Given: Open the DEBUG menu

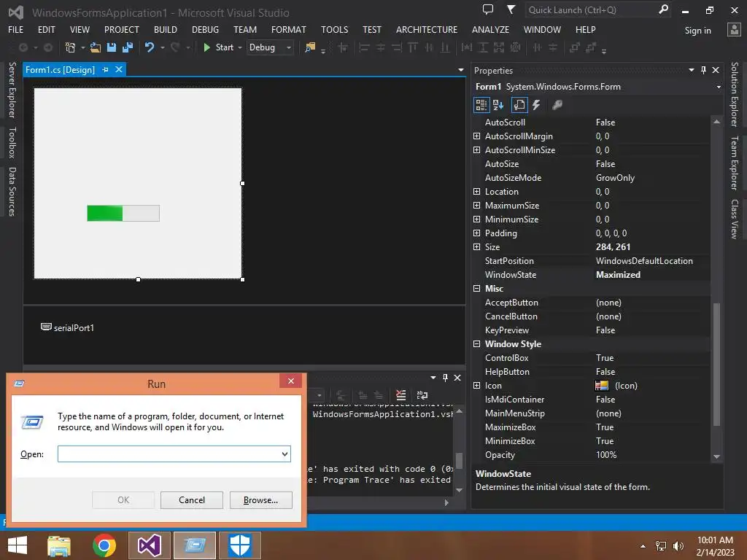Looking at the screenshot, I should [205, 29].
